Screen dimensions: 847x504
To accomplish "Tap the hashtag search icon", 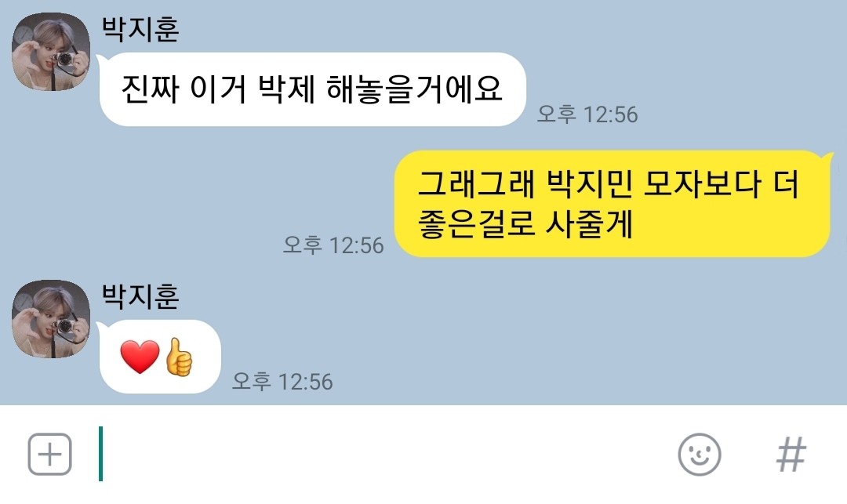I will point(791,455).
